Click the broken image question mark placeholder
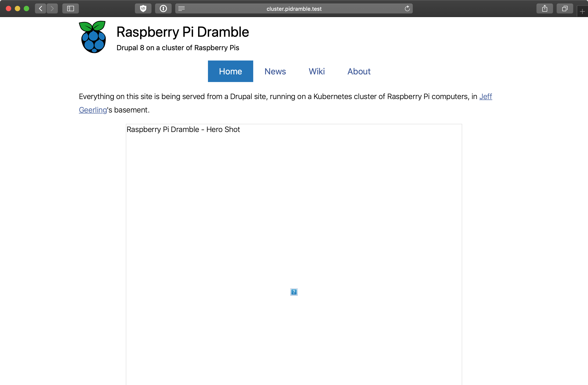Image resolution: width=588 pixels, height=385 pixels. point(294,292)
